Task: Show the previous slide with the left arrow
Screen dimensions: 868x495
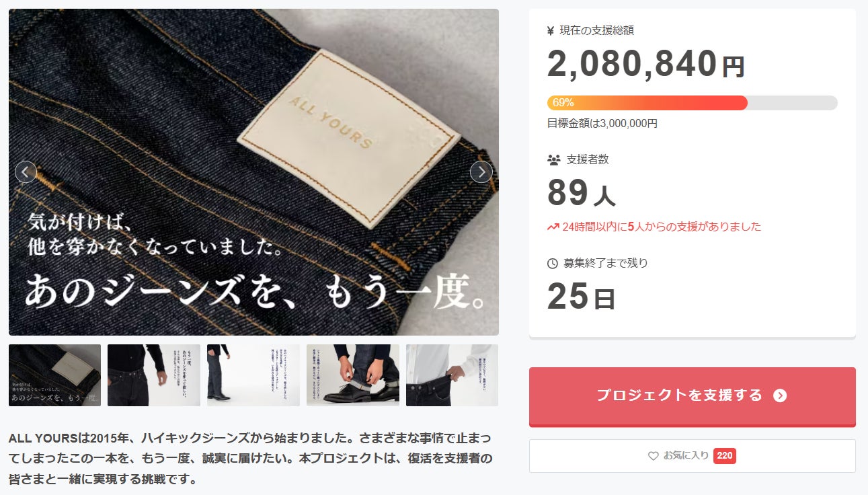Action: (x=26, y=172)
